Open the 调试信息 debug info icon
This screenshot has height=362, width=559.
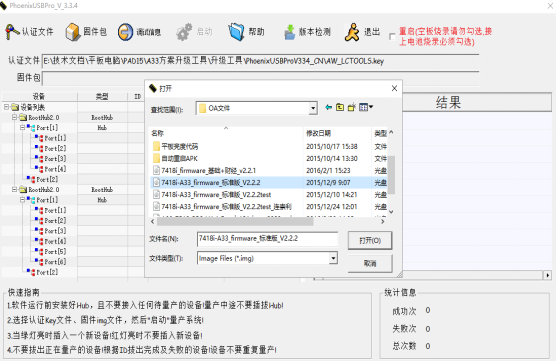125,32
